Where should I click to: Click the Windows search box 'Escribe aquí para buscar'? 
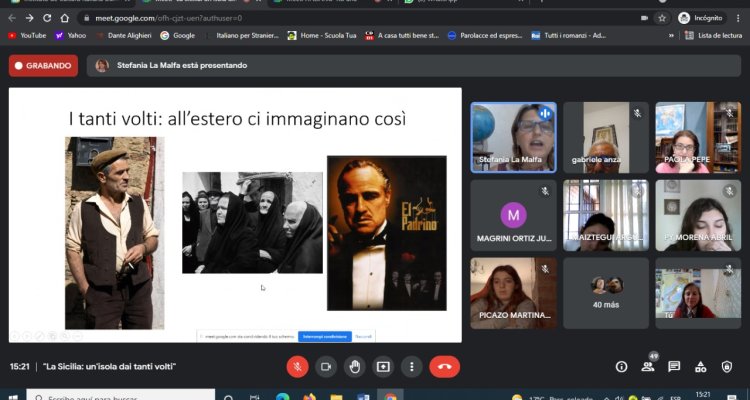tap(121, 395)
